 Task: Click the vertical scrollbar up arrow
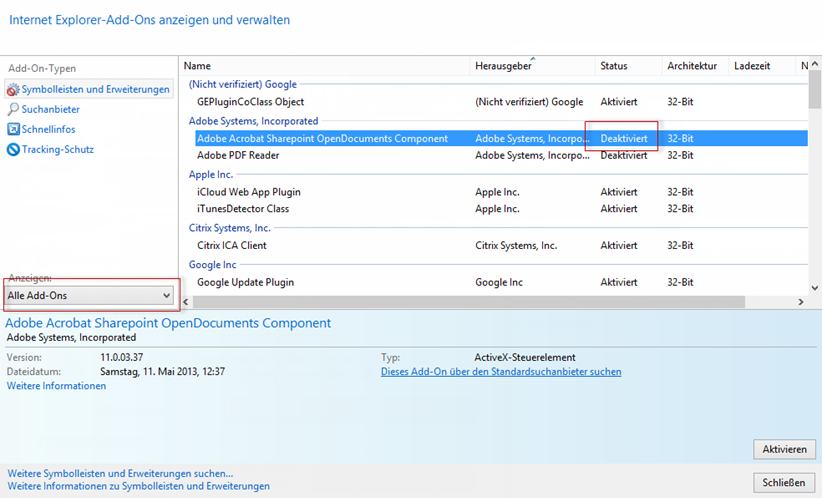(815, 64)
